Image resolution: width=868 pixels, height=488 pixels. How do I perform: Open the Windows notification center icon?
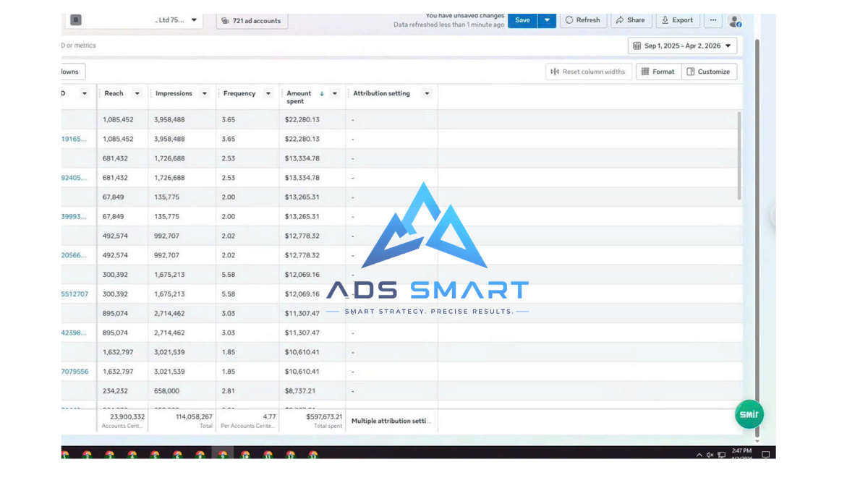765,455
